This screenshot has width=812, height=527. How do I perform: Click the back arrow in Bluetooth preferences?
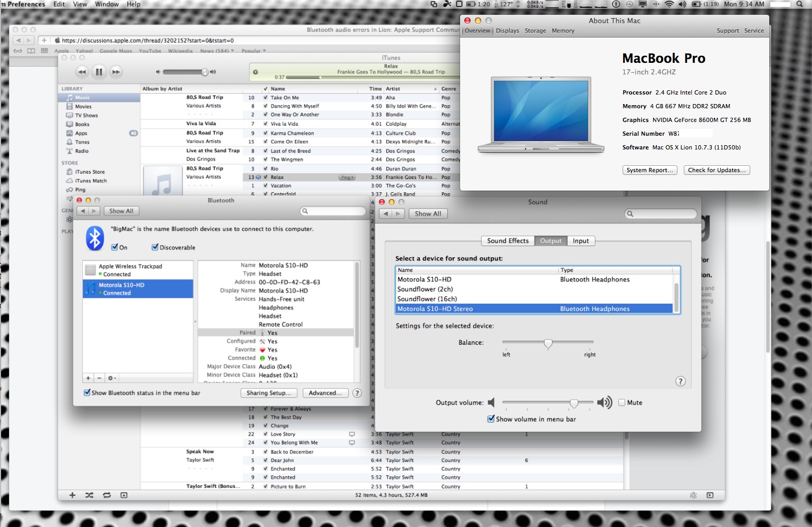pos(82,211)
